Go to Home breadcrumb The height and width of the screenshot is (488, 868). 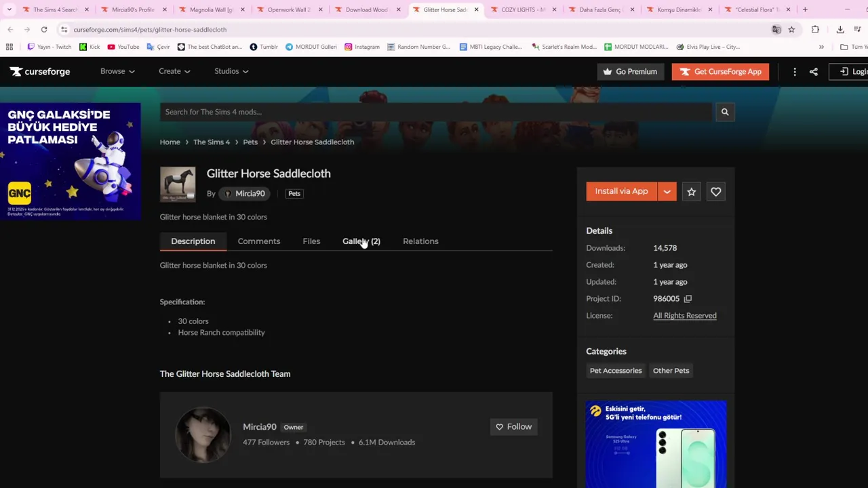tap(170, 142)
